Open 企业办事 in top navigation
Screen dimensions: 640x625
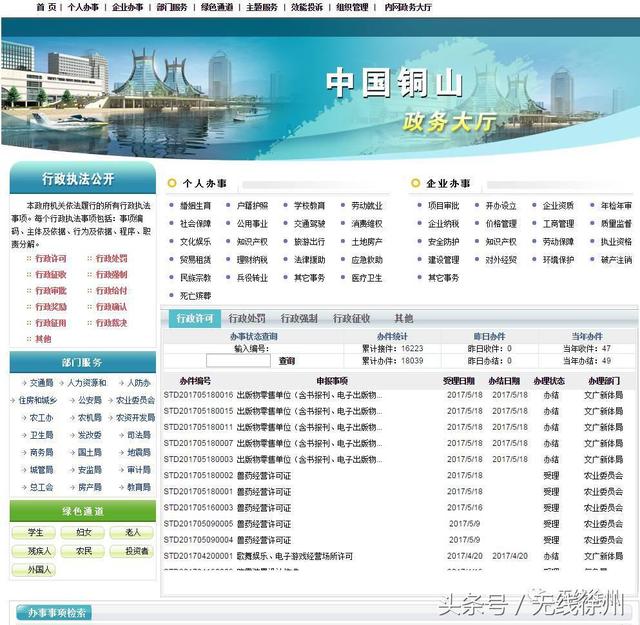tap(127, 7)
